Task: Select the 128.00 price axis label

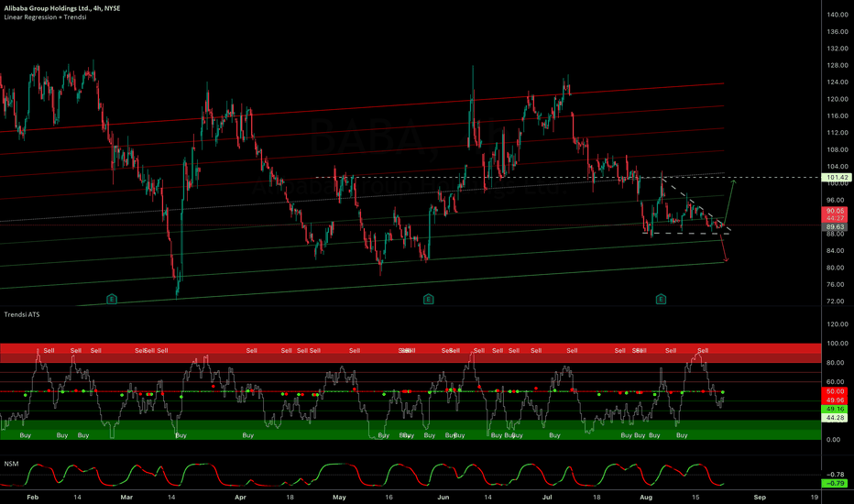Action: (838, 65)
